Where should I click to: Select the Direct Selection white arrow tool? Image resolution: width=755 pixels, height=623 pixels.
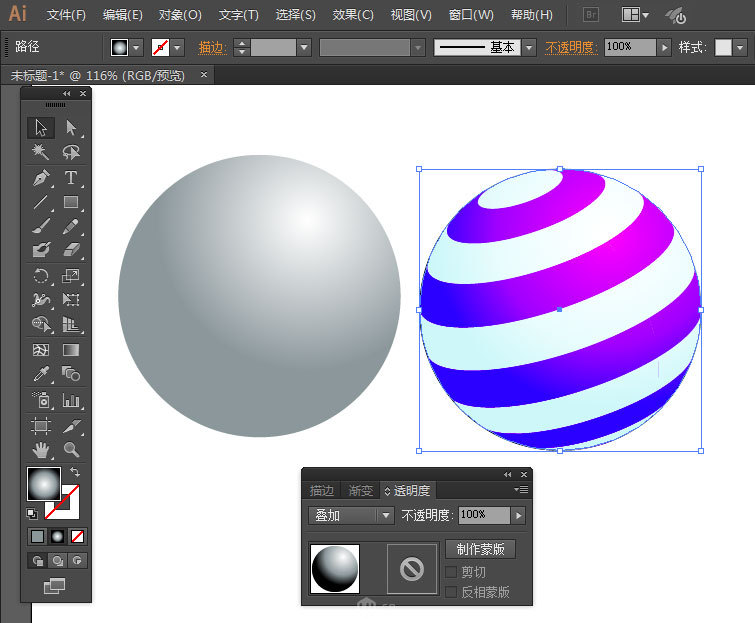[x=71, y=128]
